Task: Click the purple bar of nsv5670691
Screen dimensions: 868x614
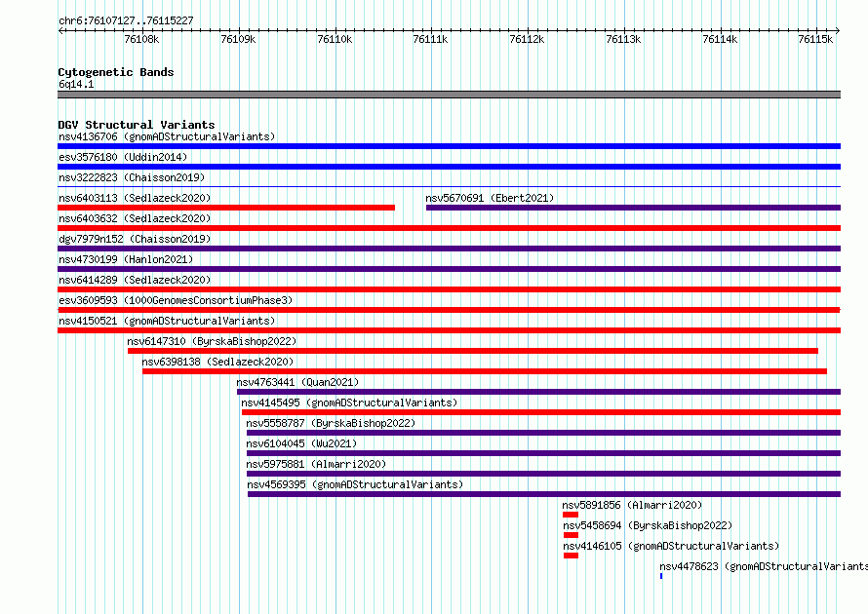Action: click(633, 208)
